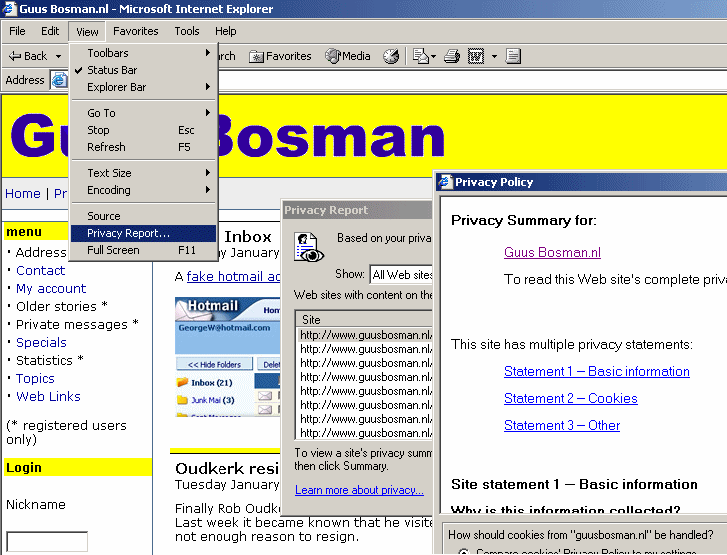Open the Contact link in the menu sidebar
727x555 pixels.
point(40,271)
